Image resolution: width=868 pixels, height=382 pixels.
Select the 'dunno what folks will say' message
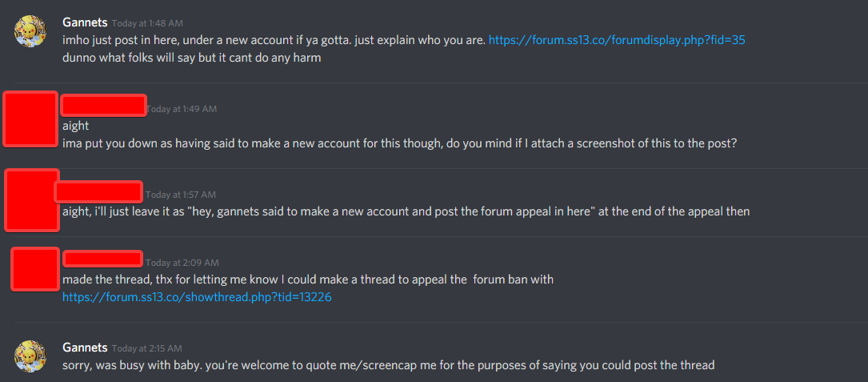191,58
